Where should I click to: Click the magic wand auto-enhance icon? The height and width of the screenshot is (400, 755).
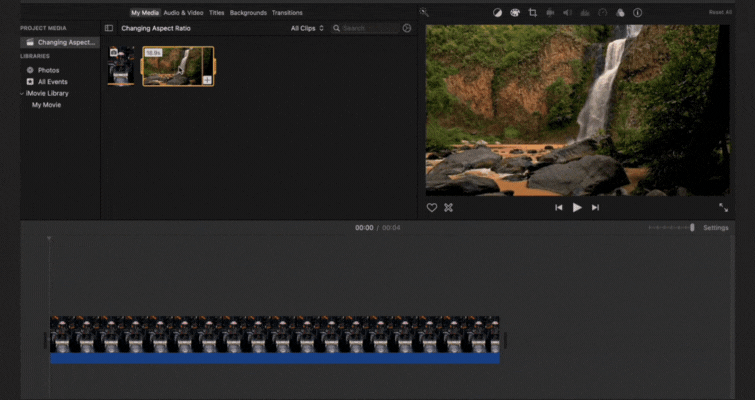click(424, 13)
